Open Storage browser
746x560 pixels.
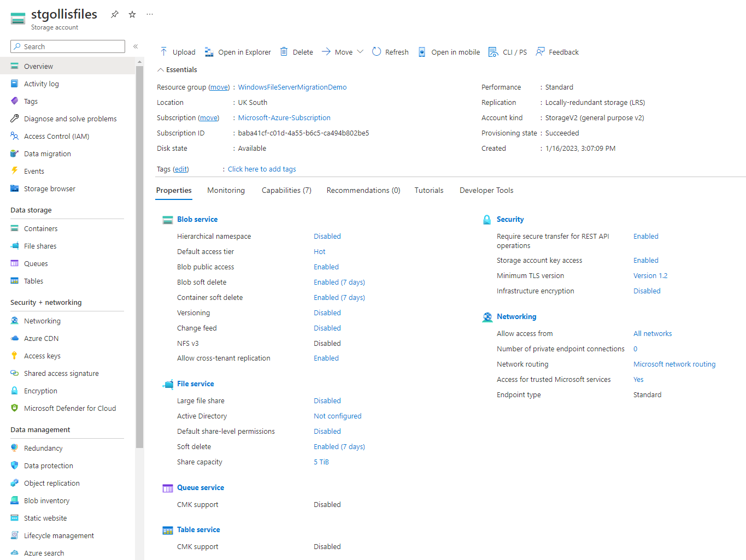(50, 188)
